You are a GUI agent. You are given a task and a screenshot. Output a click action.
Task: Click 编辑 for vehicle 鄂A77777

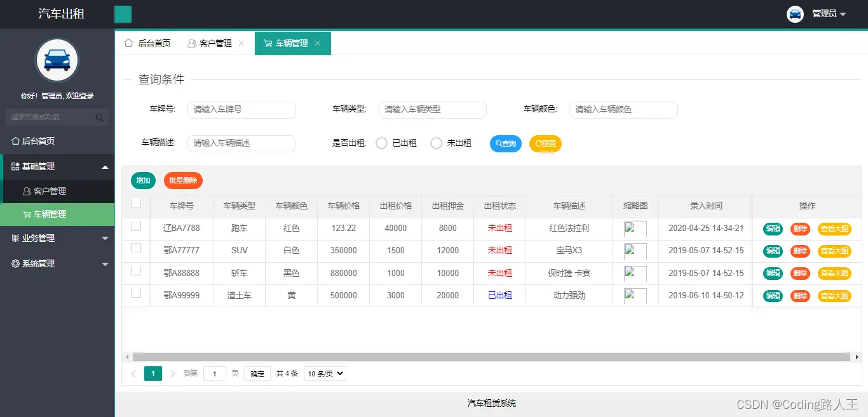click(773, 251)
